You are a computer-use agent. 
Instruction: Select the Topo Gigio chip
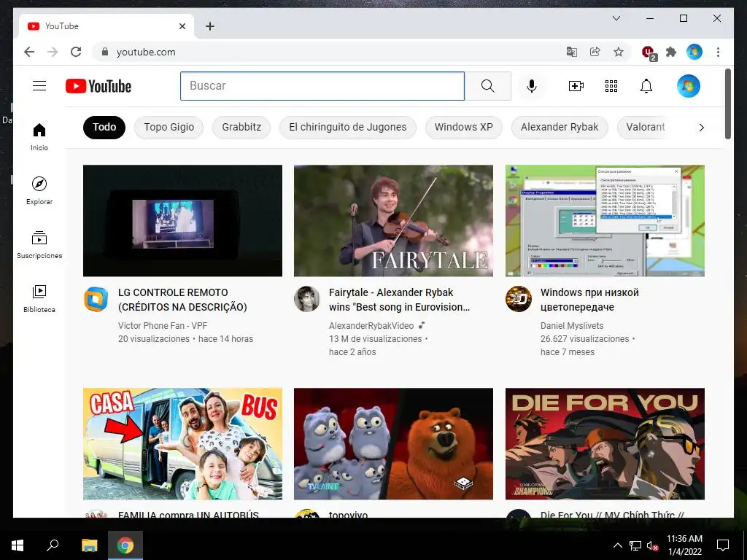[x=169, y=127]
